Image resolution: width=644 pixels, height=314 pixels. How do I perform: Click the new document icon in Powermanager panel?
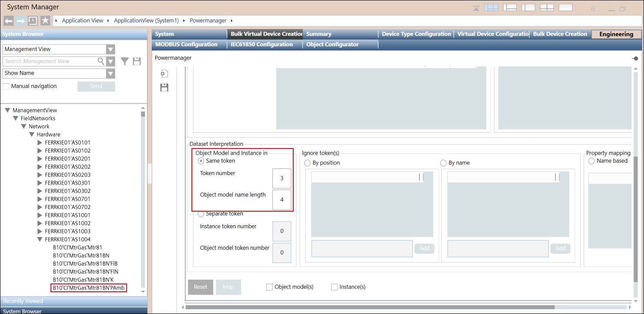tap(164, 73)
